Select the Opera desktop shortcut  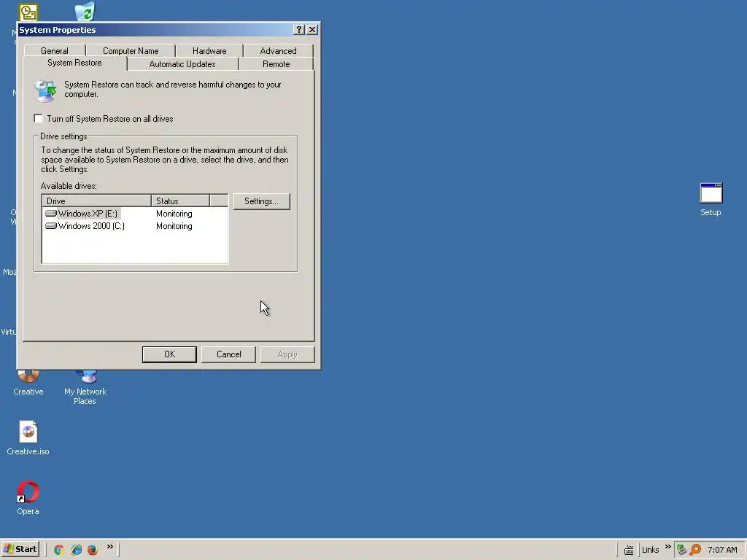[28, 498]
